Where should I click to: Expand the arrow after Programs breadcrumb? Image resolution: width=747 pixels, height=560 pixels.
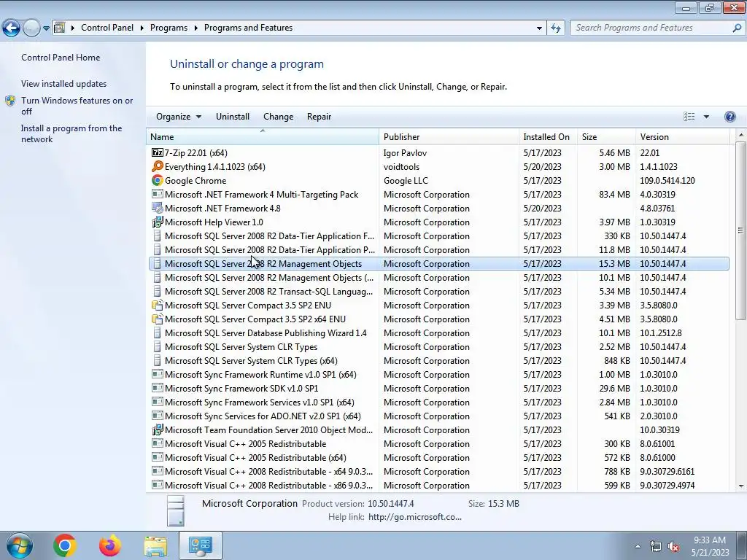pos(196,28)
